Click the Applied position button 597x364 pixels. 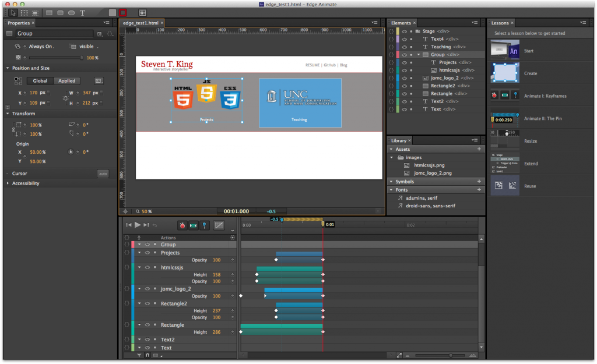(66, 80)
